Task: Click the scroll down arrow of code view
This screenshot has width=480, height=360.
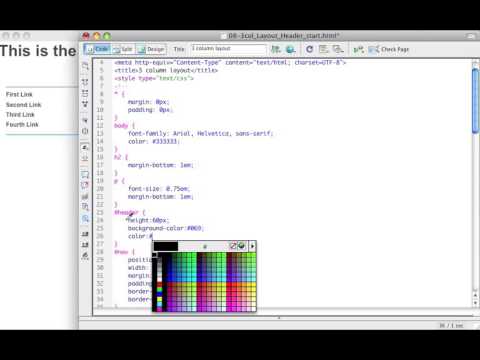Action: pyautogui.click(x=476, y=303)
